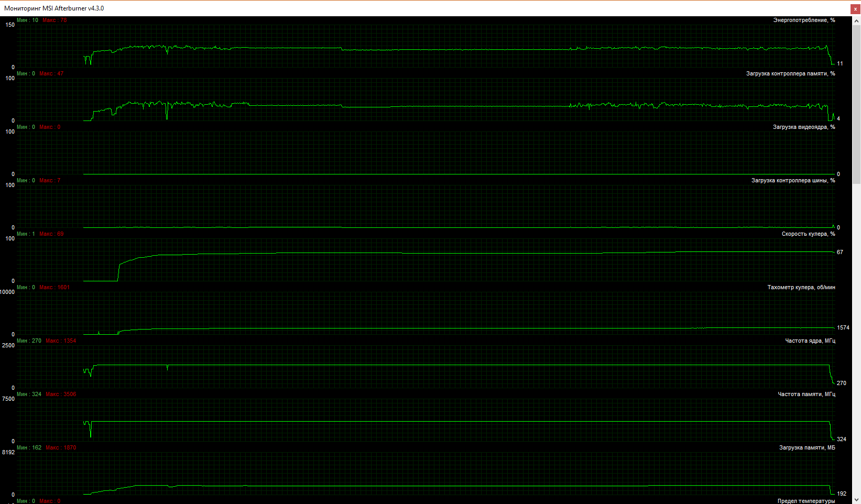
Task: Click inside the GPU usage graph area
Action: pos(426,152)
